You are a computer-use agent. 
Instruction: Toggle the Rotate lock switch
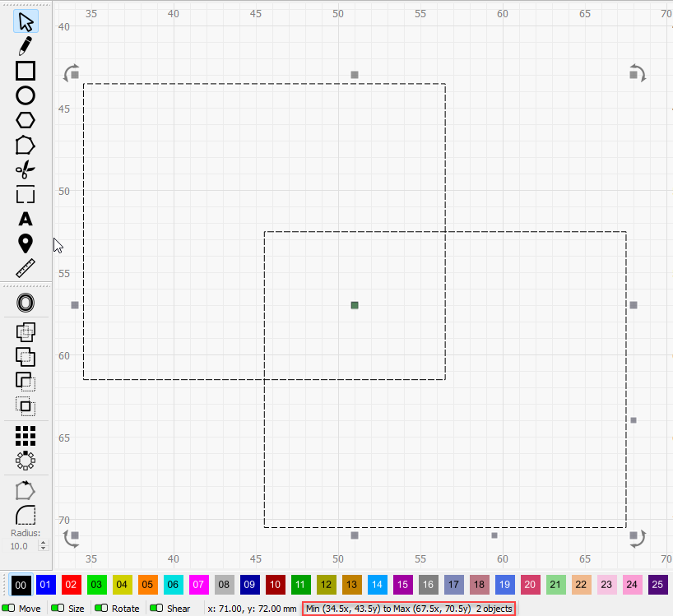tap(101, 609)
